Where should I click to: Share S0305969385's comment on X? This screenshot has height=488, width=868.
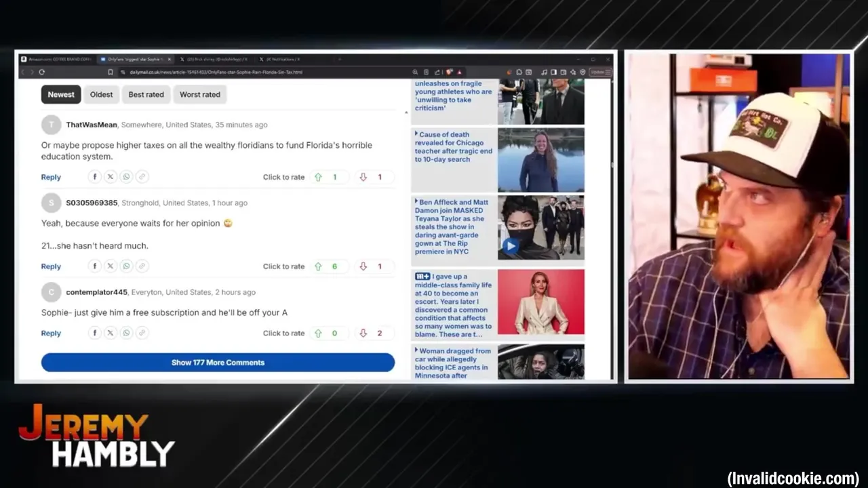click(x=110, y=266)
